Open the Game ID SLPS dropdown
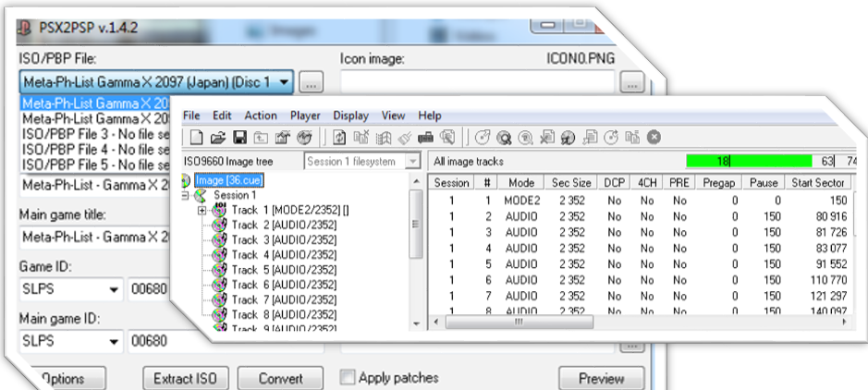The image size is (868, 390). pyautogui.click(x=114, y=288)
